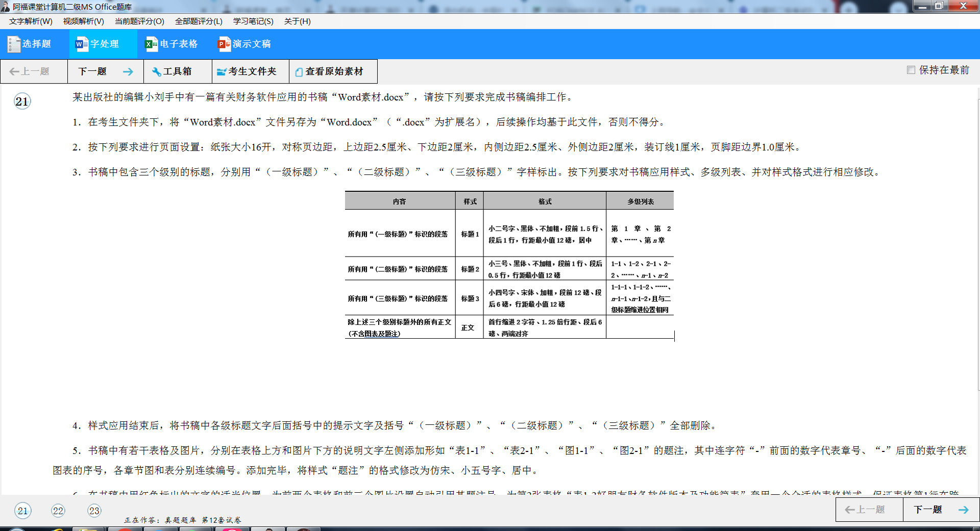The image size is (980, 531).
Task: Open the 视频解析(V) menu
Action: pyautogui.click(x=83, y=21)
